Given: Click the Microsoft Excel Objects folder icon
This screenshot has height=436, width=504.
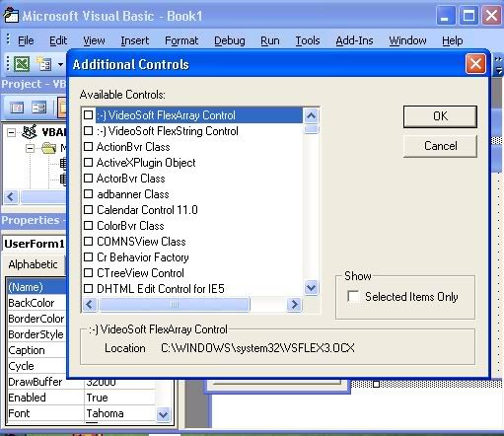Looking at the screenshot, I should [49, 148].
